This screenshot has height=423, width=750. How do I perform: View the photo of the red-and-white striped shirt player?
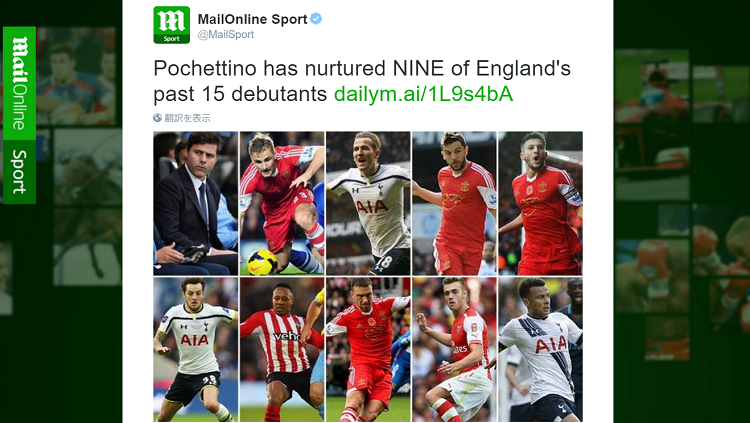282,349
